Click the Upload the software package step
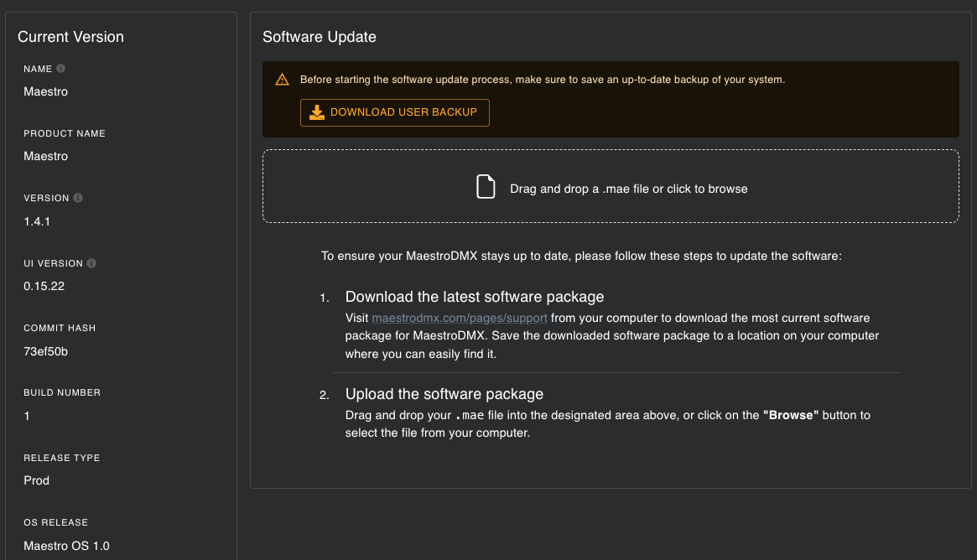The height and width of the screenshot is (560, 977). [x=444, y=394]
